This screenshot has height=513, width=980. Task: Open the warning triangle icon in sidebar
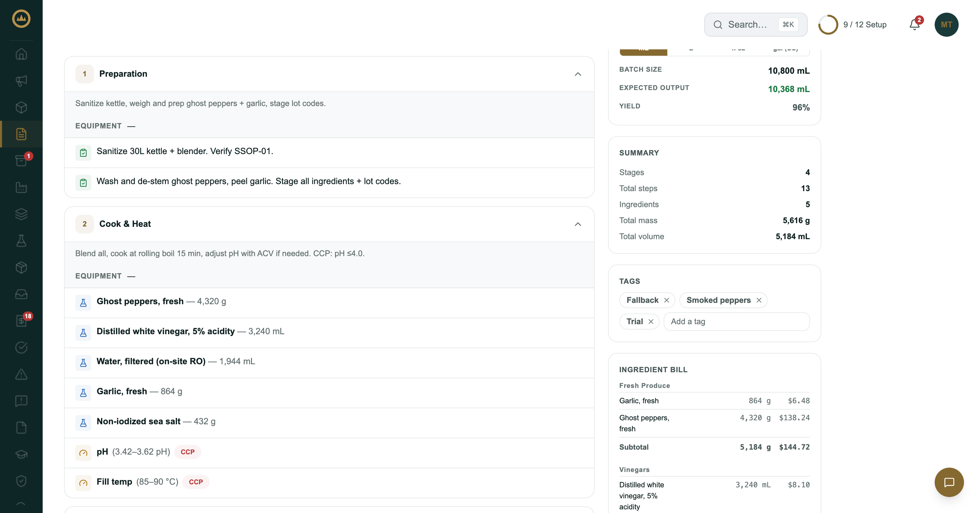(x=21, y=374)
